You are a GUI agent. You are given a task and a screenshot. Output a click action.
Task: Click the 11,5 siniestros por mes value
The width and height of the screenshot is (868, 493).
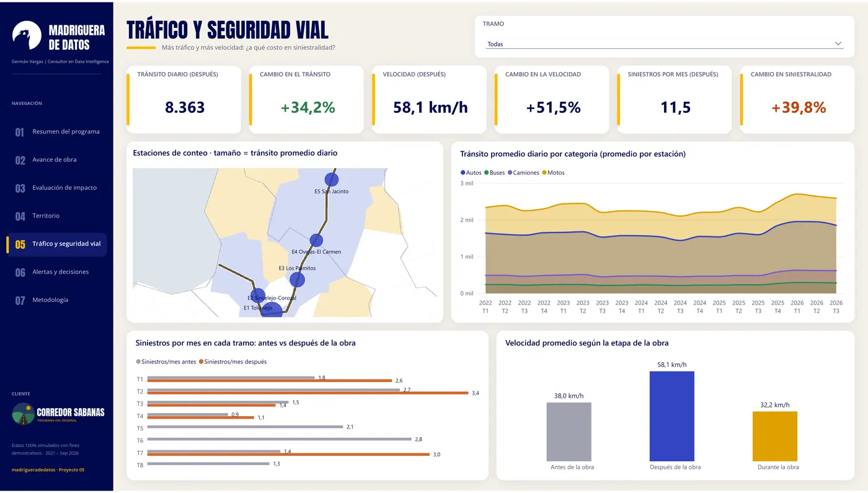coord(675,107)
